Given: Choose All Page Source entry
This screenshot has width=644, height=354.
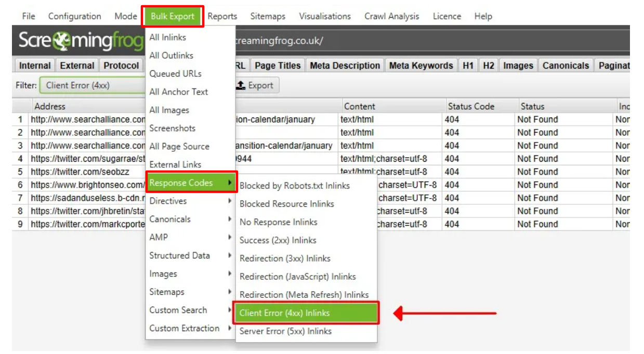Looking at the screenshot, I should pyautogui.click(x=179, y=147).
